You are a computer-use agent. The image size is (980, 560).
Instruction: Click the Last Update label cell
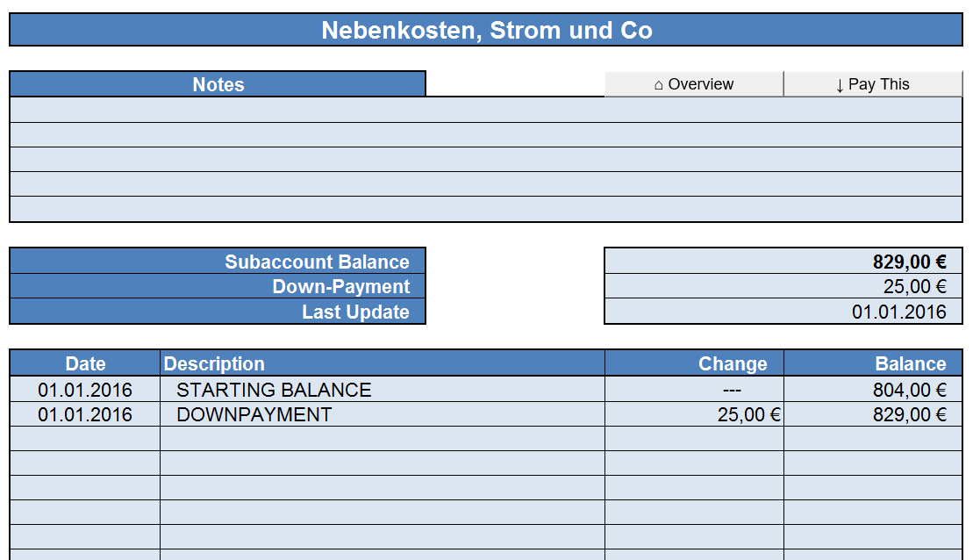pyautogui.click(x=218, y=312)
